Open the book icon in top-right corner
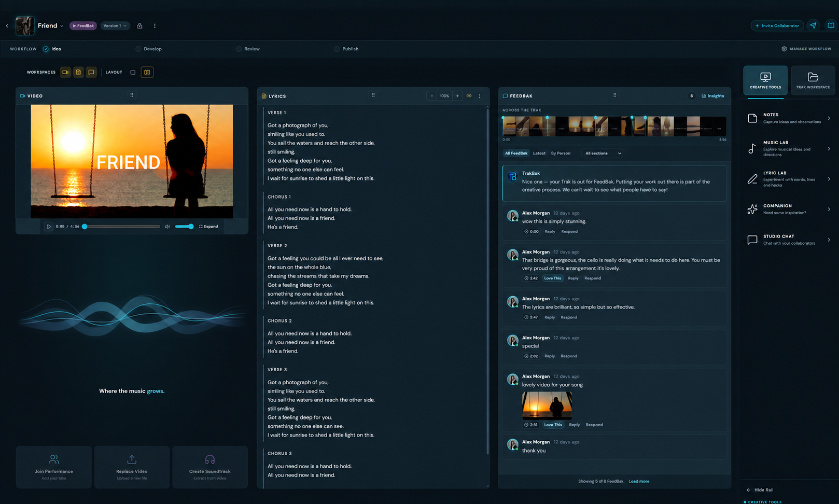The height and width of the screenshot is (504, 839). point(831,25)
